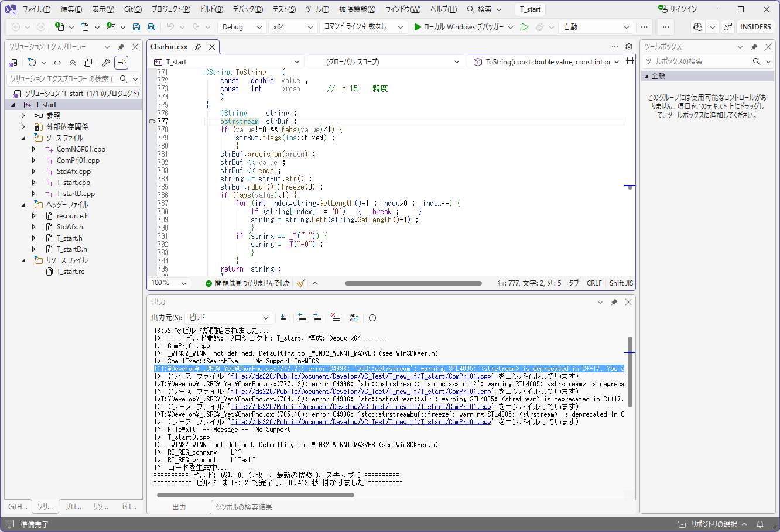The image size is (780, 532).
Task: Click the editor settings gear icon
Action: click(629, 47)
